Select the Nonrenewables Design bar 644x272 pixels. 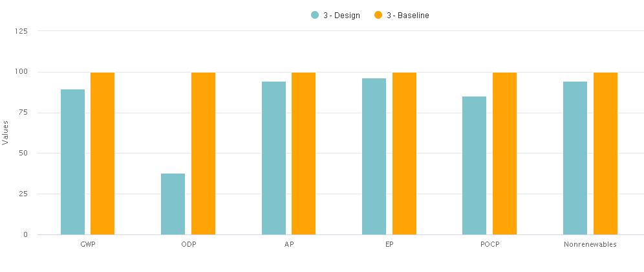pyautogui.click(x=575, y=158)
